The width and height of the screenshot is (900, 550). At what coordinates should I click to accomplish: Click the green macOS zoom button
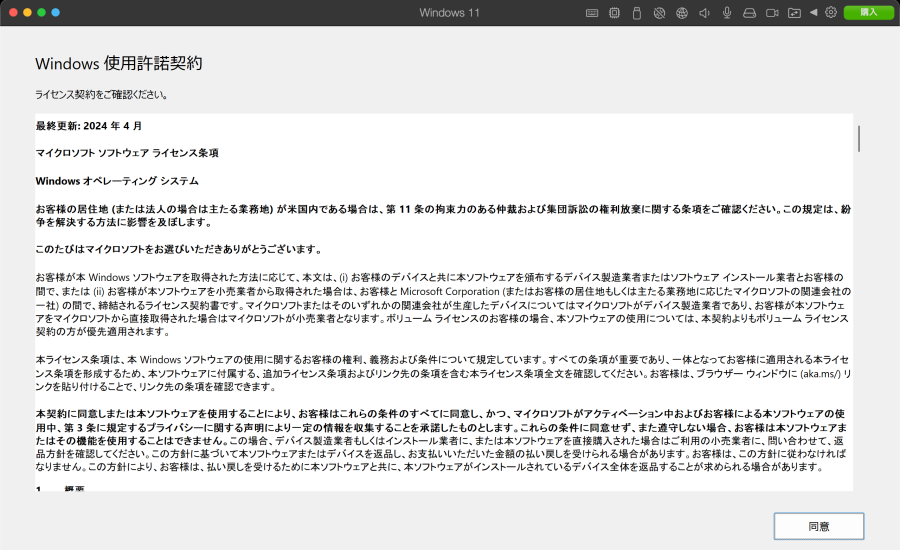(x=41, y=12)
